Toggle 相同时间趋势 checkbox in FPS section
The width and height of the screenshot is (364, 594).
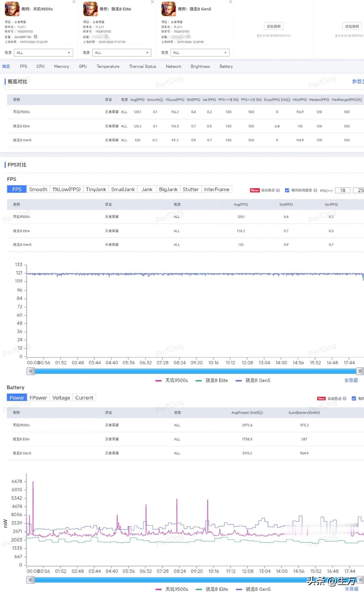pos(287,190)
